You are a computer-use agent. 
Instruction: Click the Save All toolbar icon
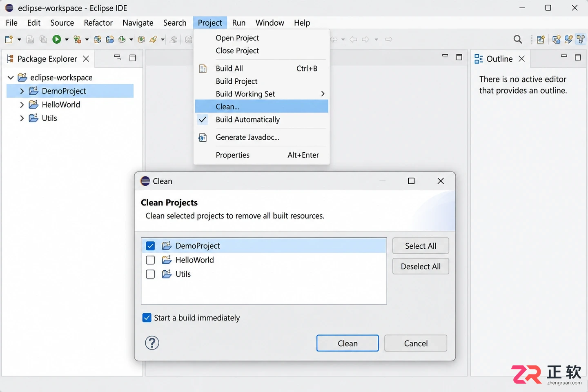(x=43, y=39)
